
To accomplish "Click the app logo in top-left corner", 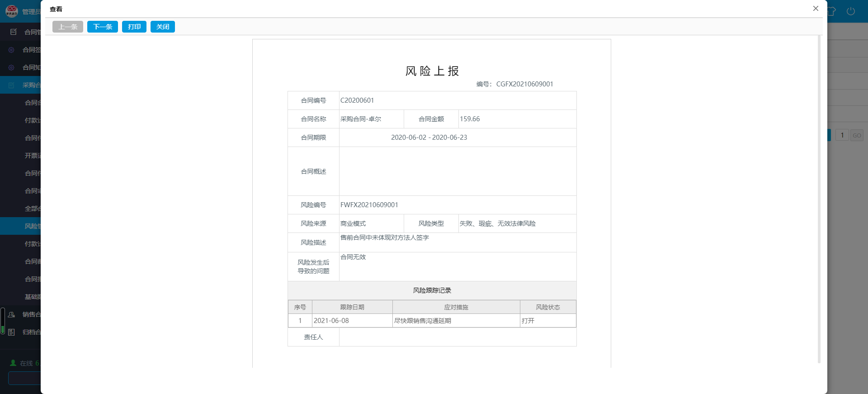I will [x=11, y=11].
